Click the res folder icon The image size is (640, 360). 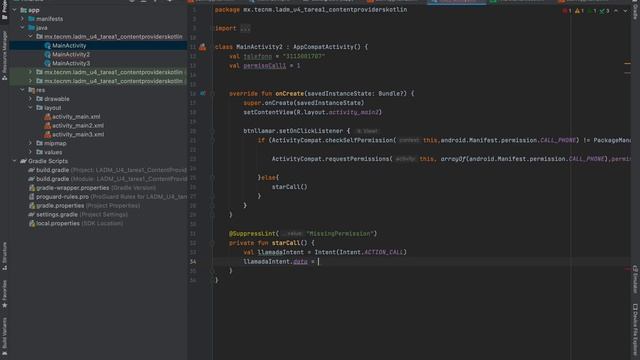click(x=31, y=90)
